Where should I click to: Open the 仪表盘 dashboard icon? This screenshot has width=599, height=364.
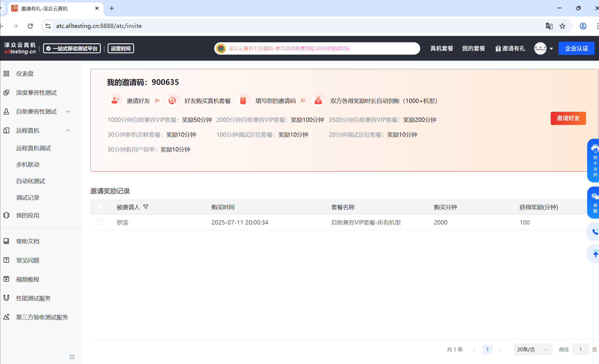point(6,74)
